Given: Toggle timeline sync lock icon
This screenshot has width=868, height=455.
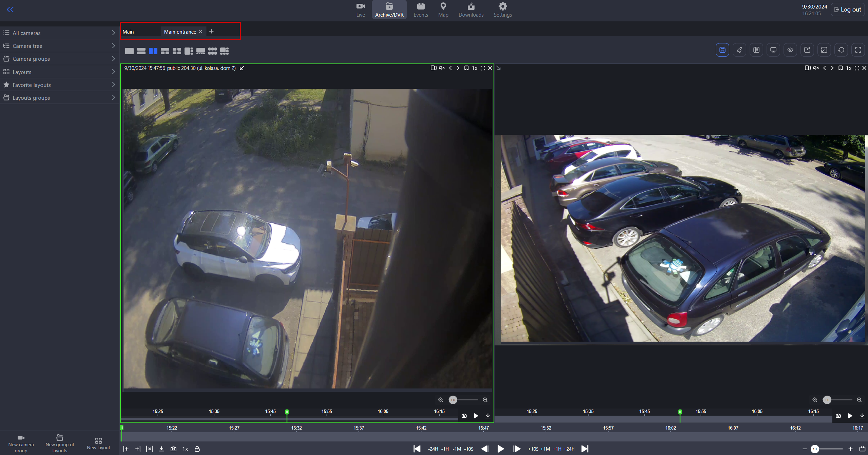Looking at the screenshot, I should (x=197, y=449).
